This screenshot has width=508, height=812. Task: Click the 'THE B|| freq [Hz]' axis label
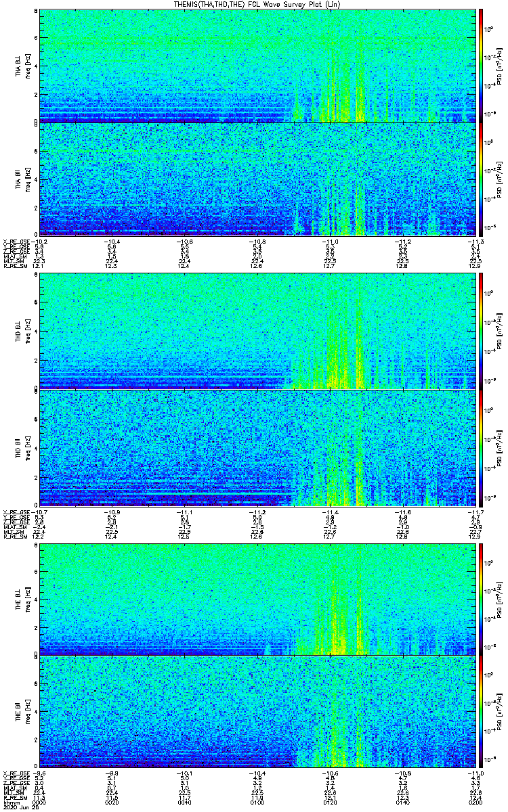coord(23,712)
